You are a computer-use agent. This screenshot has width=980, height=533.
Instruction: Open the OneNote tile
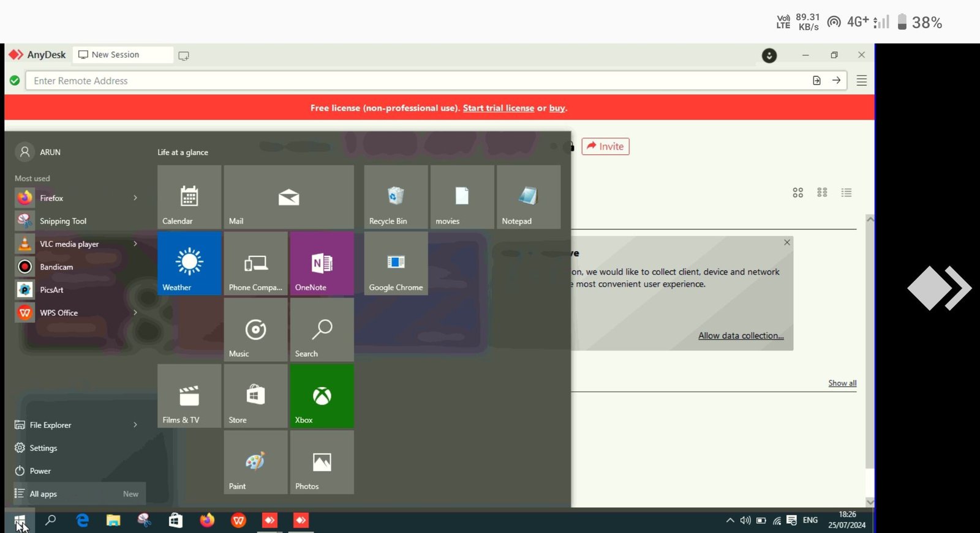322,263
